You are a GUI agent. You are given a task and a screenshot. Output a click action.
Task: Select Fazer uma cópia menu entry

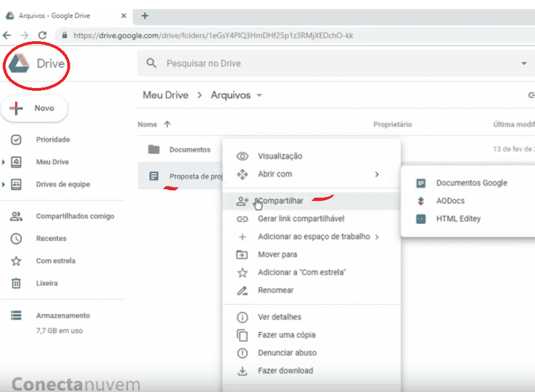pos(312,335)
